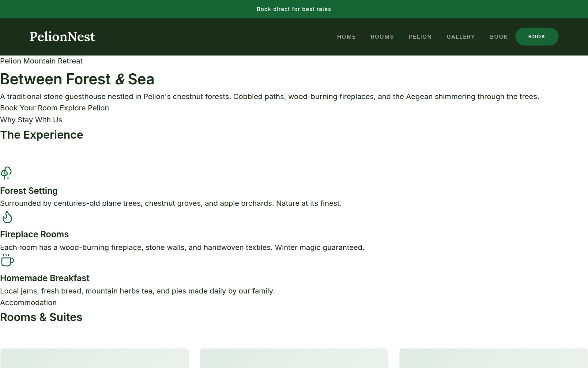Click the 'The Experience' heading

[42, 135]
